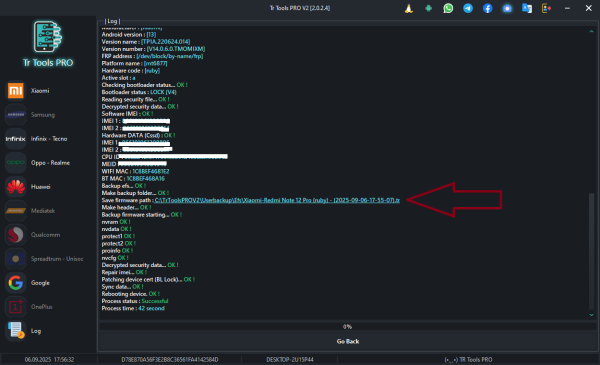Image resolution: width=600 pixels, height=365 pixels.
Task: Take a screenshot with camera icon
Action: pos(507,8)
